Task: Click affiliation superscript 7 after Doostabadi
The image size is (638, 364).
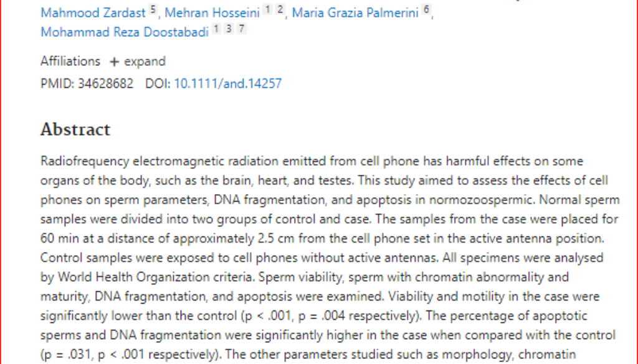Action: pyautogui.click(x=242, y=29)
